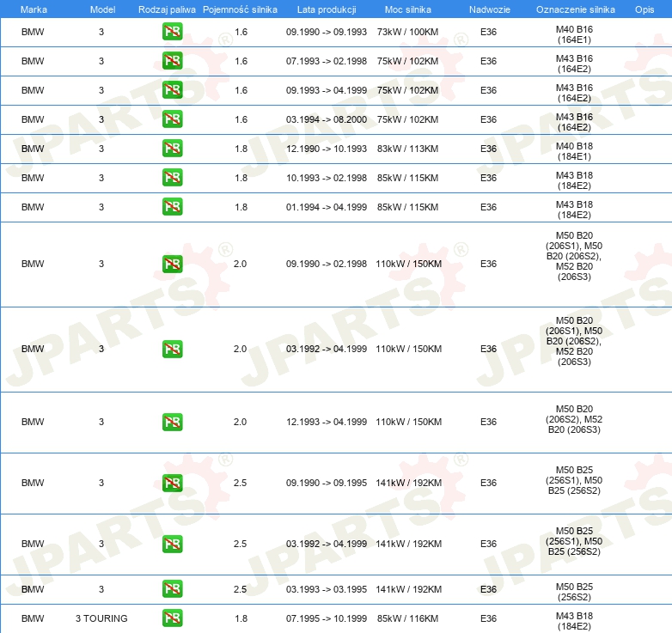Click the Lata produkcji column header

(x=327, y=9)
